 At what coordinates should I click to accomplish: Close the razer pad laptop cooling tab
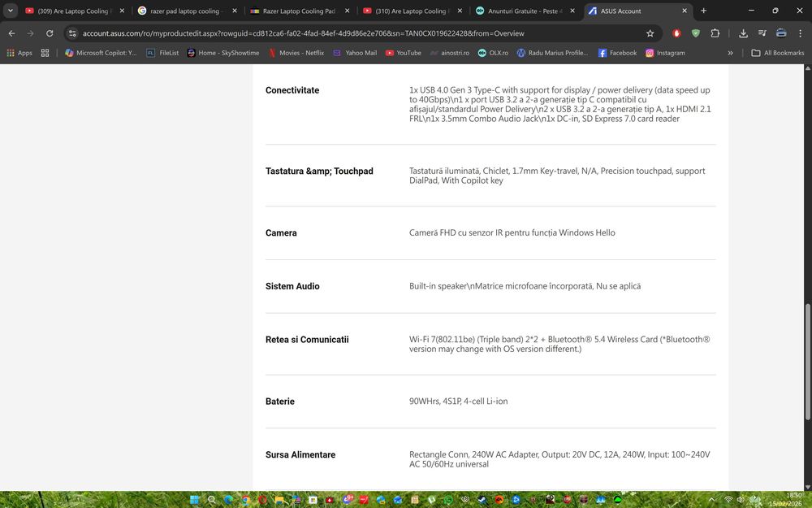(x=234, y=11)
